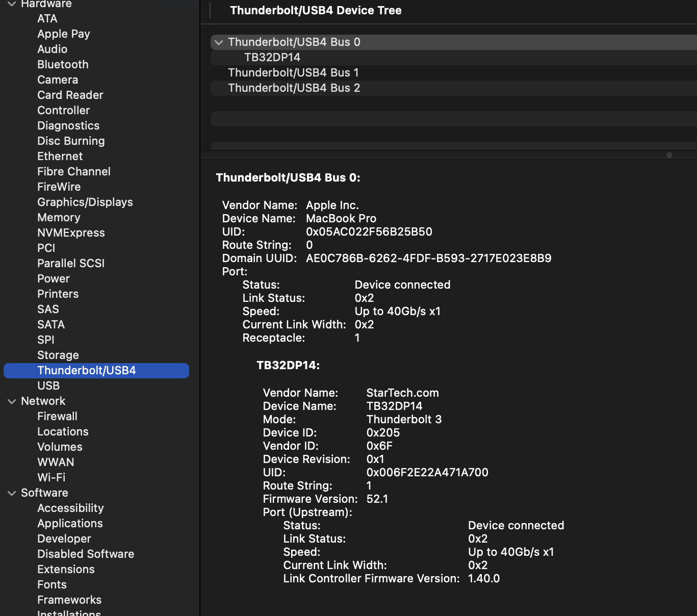Select Applications in the sidebar
This screenshot has height=616, width=697.
(70, 524)
